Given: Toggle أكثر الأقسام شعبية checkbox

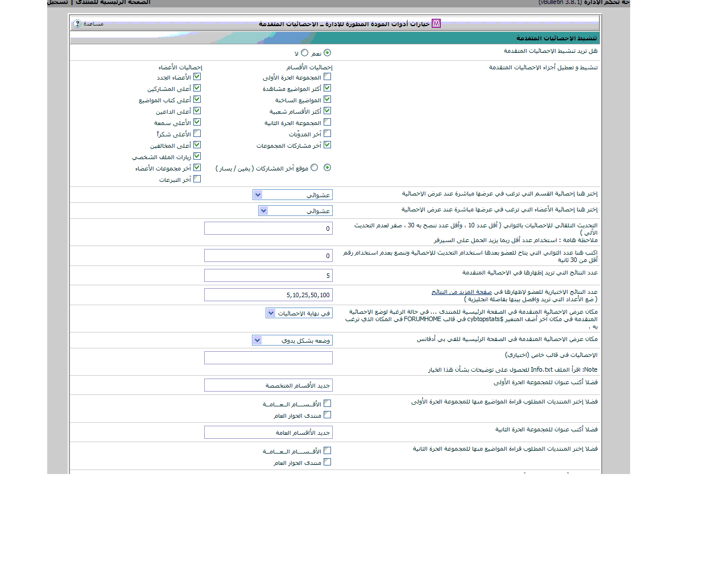Looking at the screenshot, I should coord(327,111).
